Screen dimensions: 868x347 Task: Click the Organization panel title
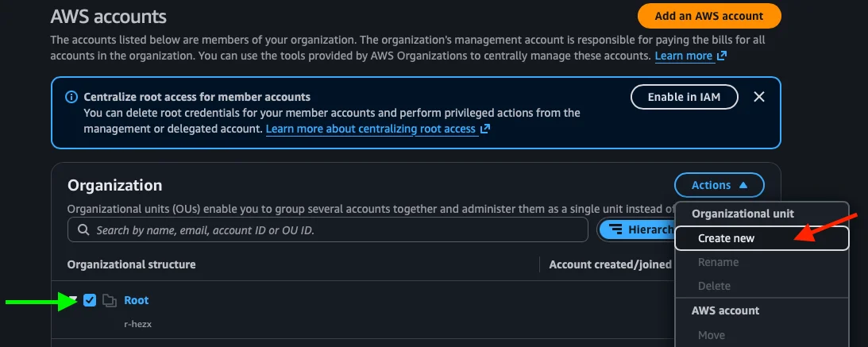[x=114, y=185]
